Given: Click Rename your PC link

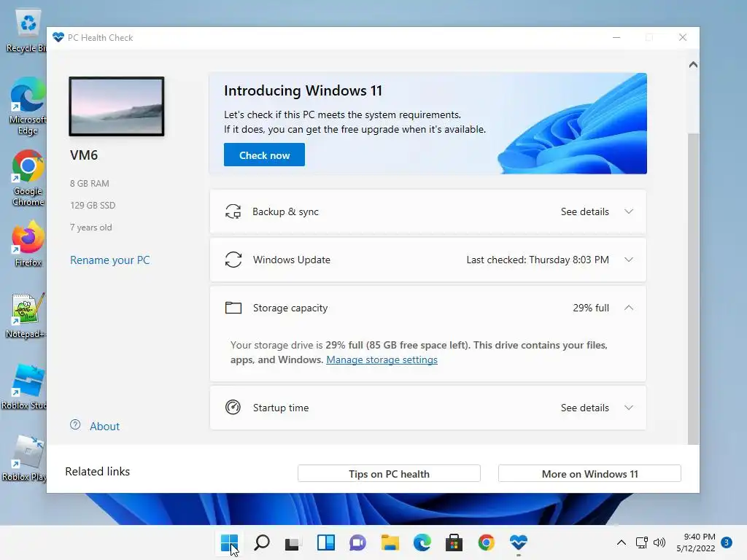Looking at the screenshot, I should click(110, 260).
